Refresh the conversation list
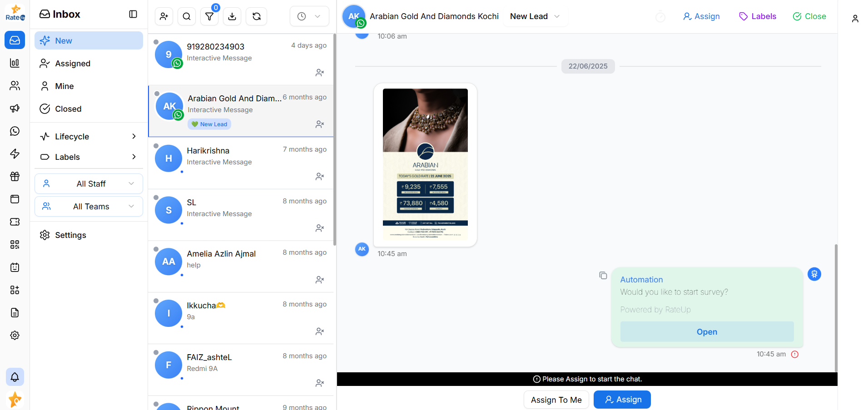 256,16
